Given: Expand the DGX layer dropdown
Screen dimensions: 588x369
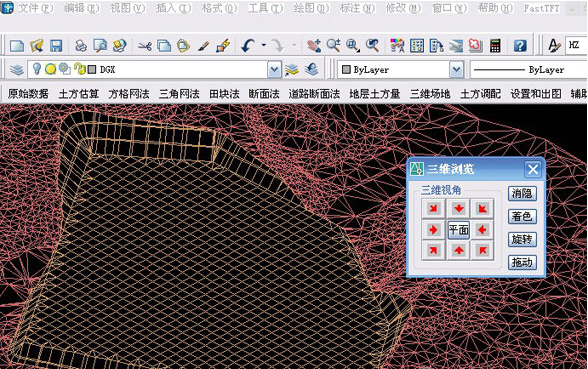Looking at the screenshot, I should 274,69.
